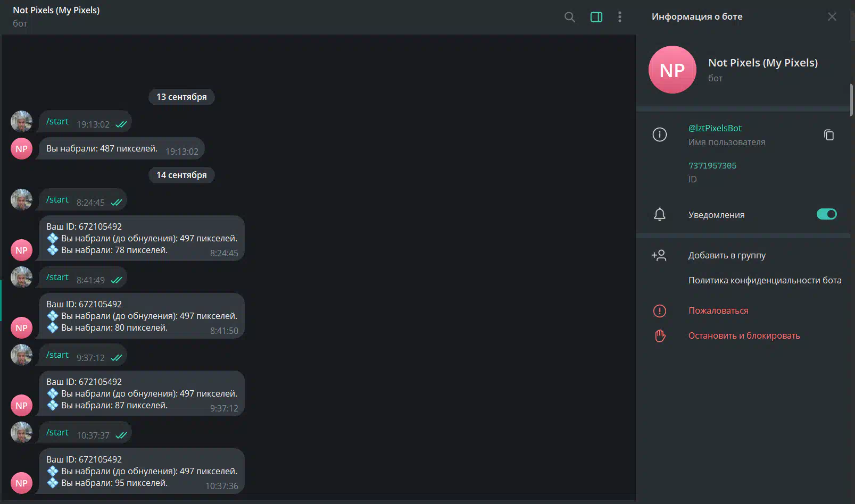
Task: Click the read checkmarks on the 8:24:45 message
Action: coord(117,203)
